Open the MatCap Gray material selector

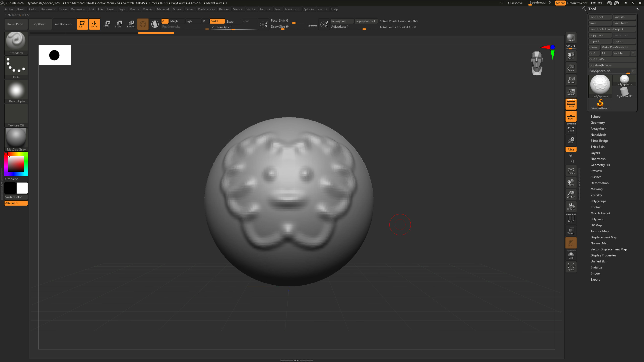point(16,138)
